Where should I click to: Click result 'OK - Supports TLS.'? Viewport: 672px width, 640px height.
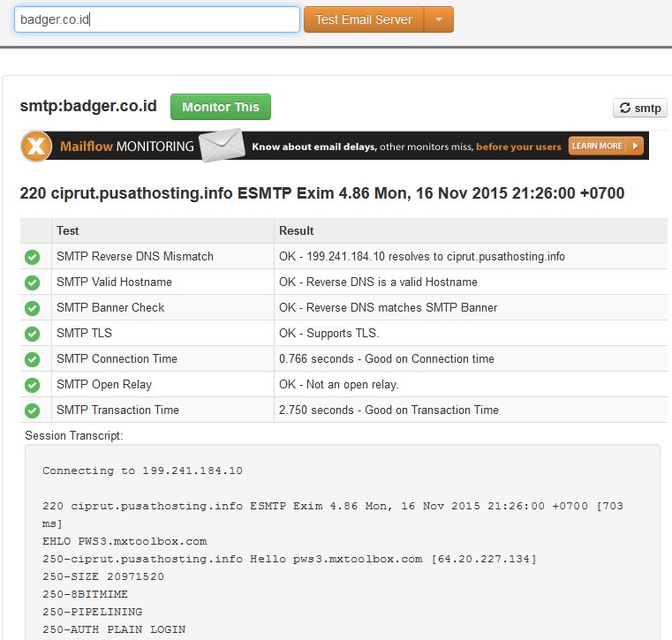329,333
